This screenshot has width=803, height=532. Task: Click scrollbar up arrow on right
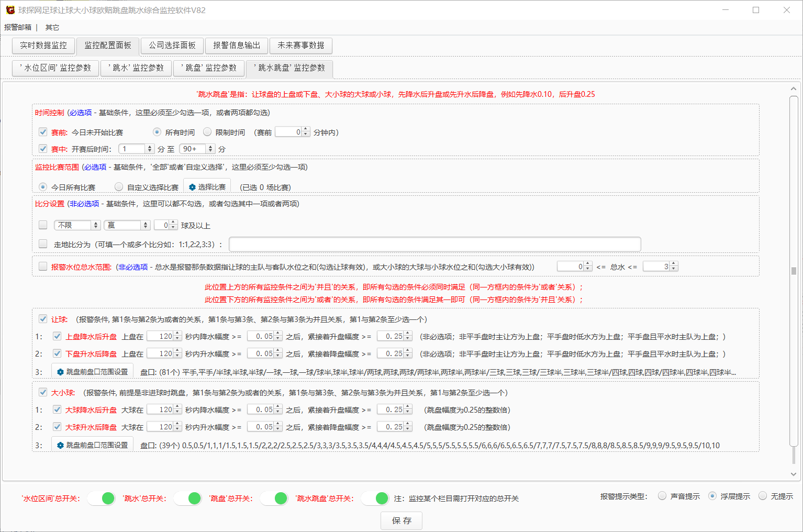coord(794,89)
